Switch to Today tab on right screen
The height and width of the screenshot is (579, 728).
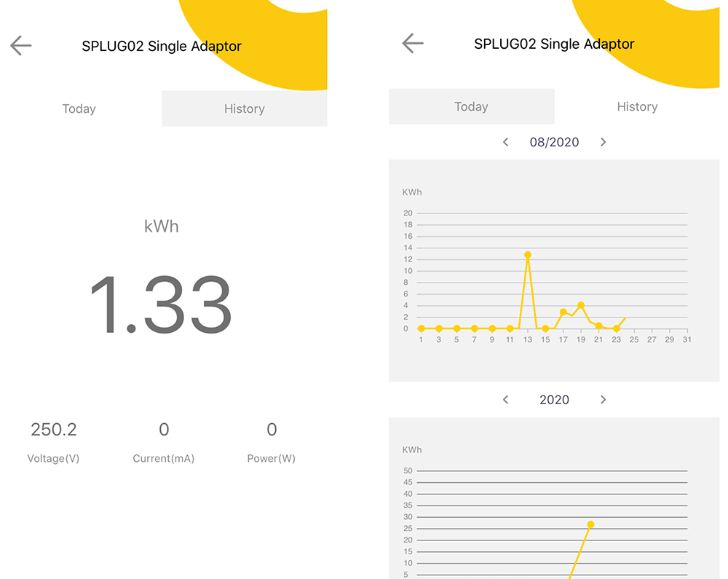pos(471,106)
